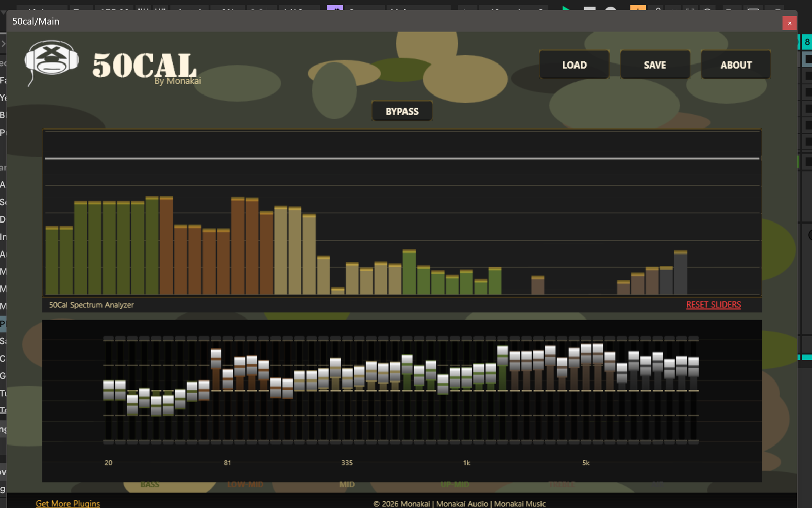The height and width of the screenshot is (508, 812).
Task: Click the EQ slider above the 20 label
Action: 108,390
